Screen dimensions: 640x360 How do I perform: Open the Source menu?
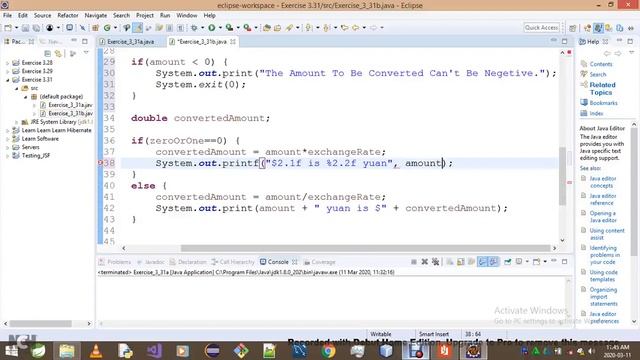point(42,15)
